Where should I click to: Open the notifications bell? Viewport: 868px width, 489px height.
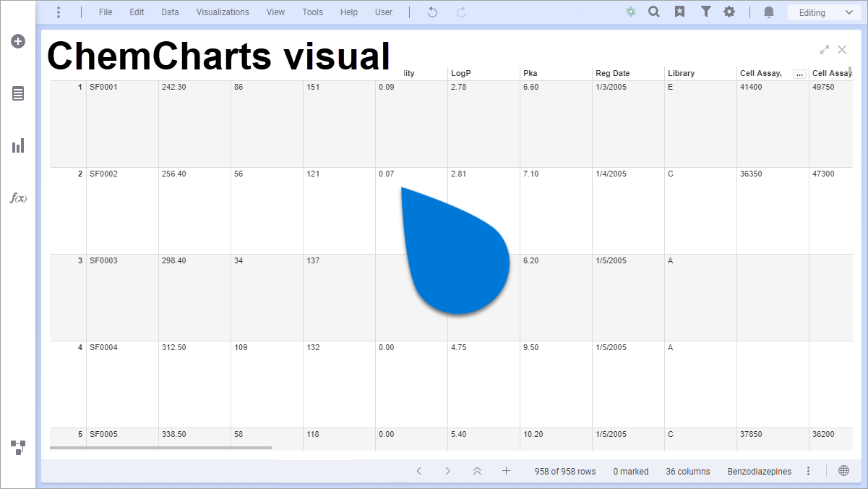768,12
